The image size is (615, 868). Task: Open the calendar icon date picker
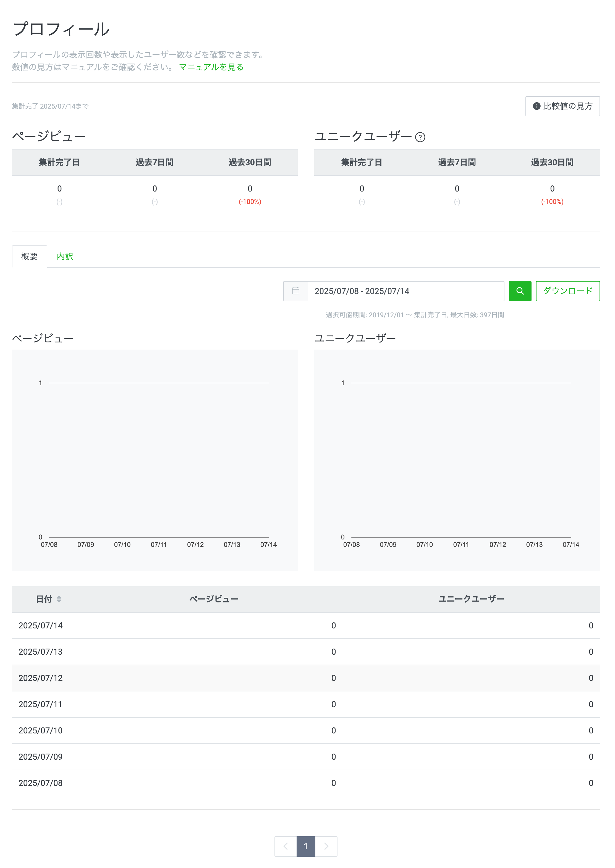(x=295, y=291)
